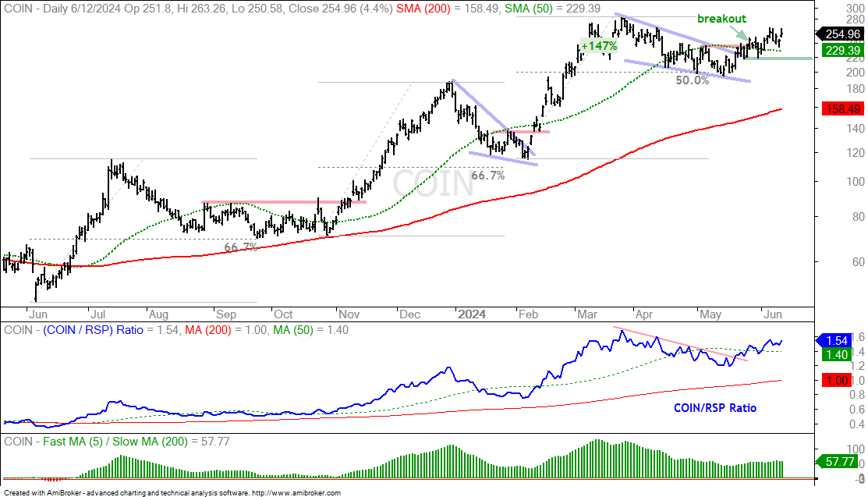Click the Feb month axis label
Viewport: 868px width, 497px height.
528,314
